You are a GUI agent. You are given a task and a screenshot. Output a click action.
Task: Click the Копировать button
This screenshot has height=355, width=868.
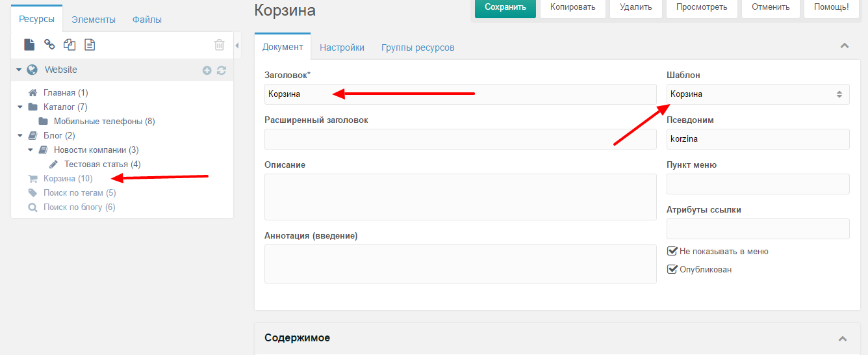[x=573, y=7]
